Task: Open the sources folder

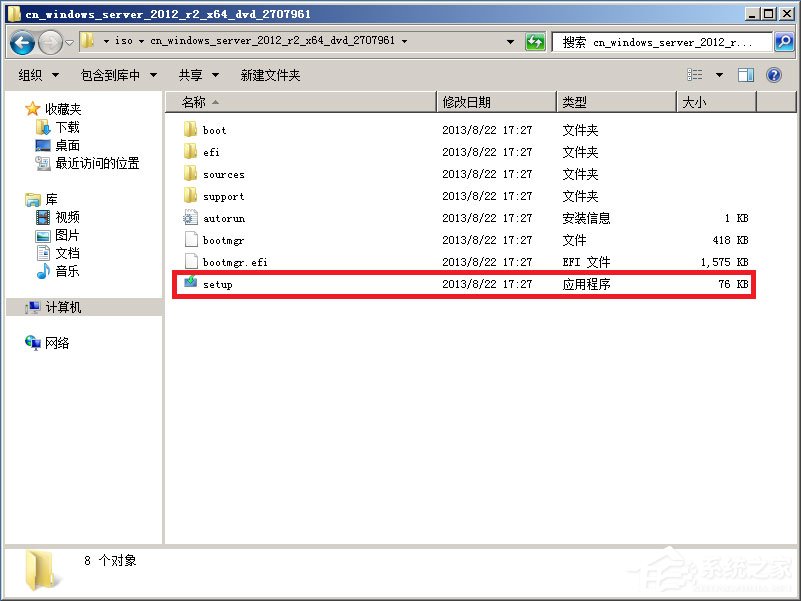Action: click(223, 174)
